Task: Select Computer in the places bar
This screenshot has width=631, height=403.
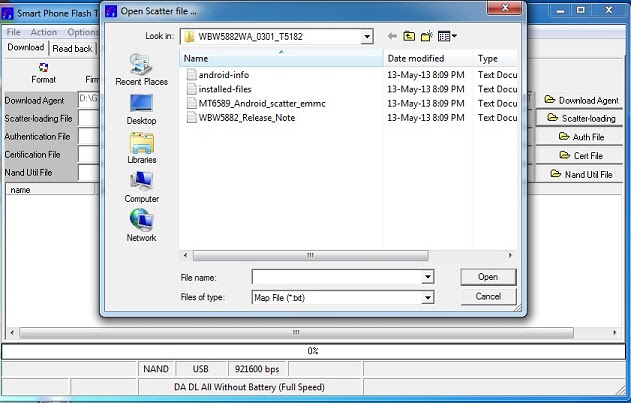Action: pyautogui.click(x=141, y=187)
